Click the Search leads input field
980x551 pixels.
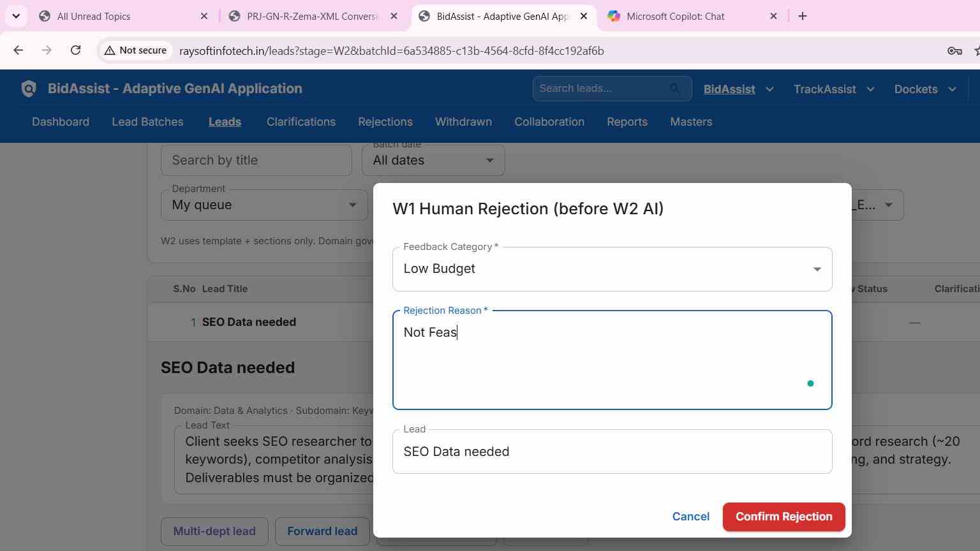coord(602,89)
